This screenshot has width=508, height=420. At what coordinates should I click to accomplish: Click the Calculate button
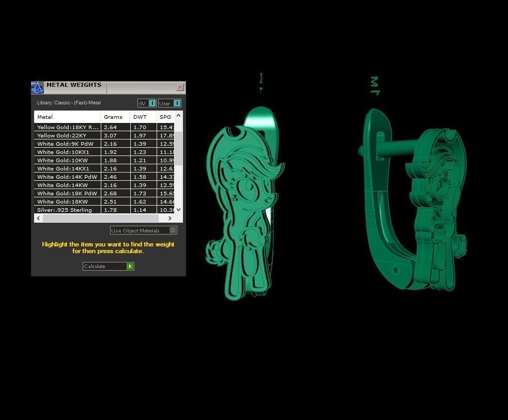[108, 266]
